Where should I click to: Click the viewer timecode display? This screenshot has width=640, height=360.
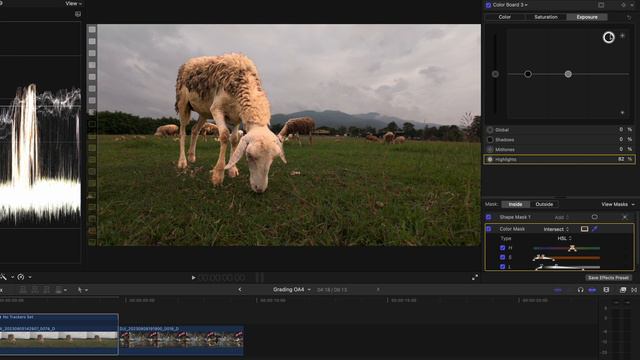point(222,278)
